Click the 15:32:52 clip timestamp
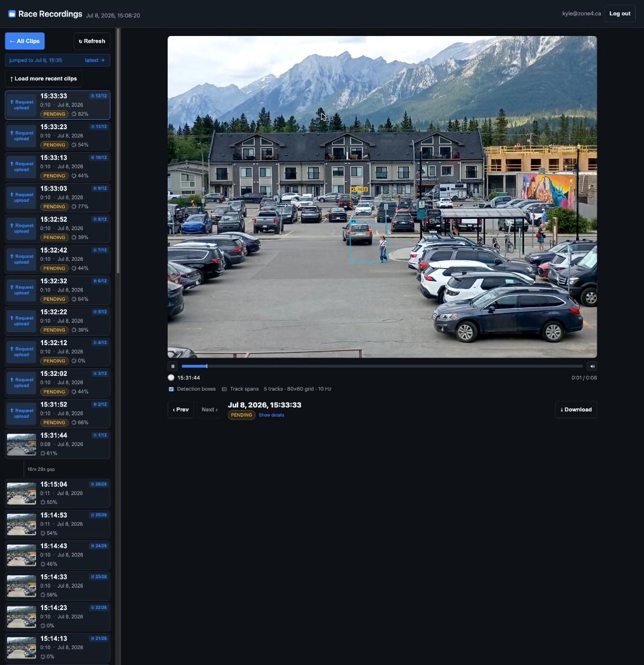 54,220
